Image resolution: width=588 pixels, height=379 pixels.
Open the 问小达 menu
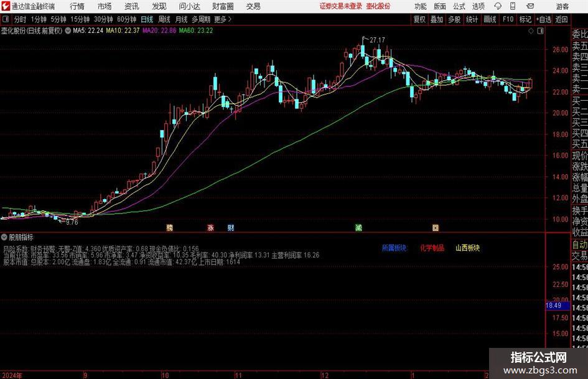point(189,6)
